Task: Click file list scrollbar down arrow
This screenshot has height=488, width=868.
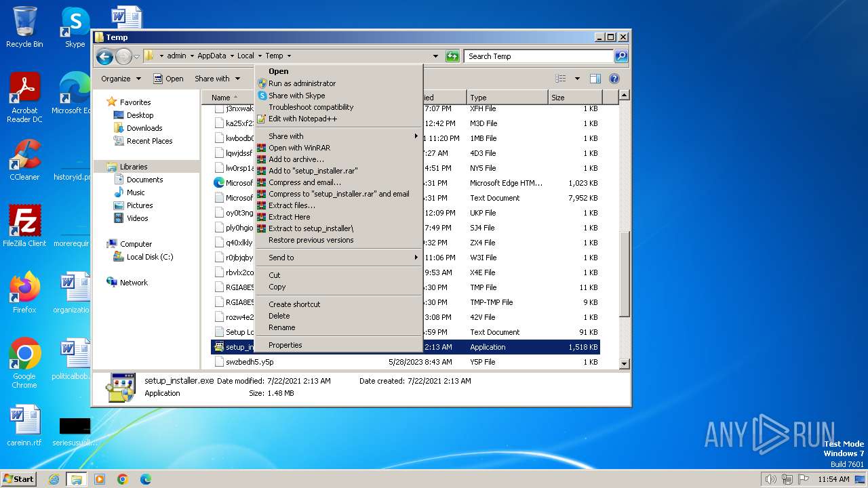Action: pos(625,364)
